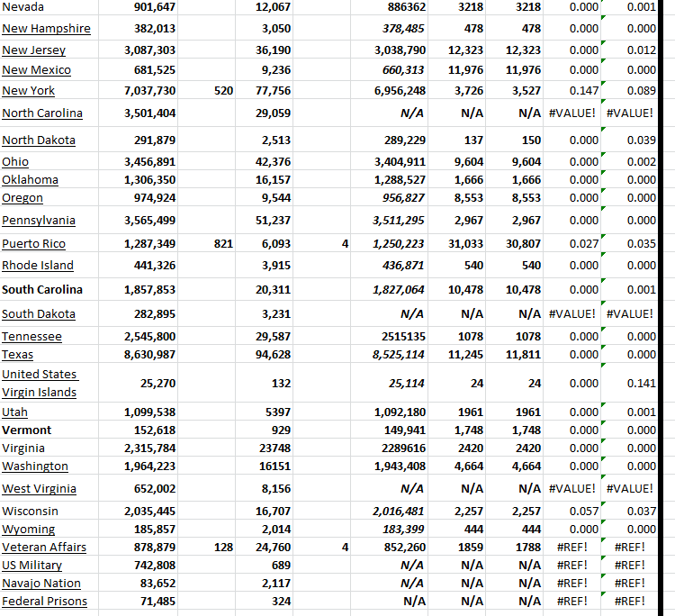Open the Puerto Rico link

click(33, 244)
